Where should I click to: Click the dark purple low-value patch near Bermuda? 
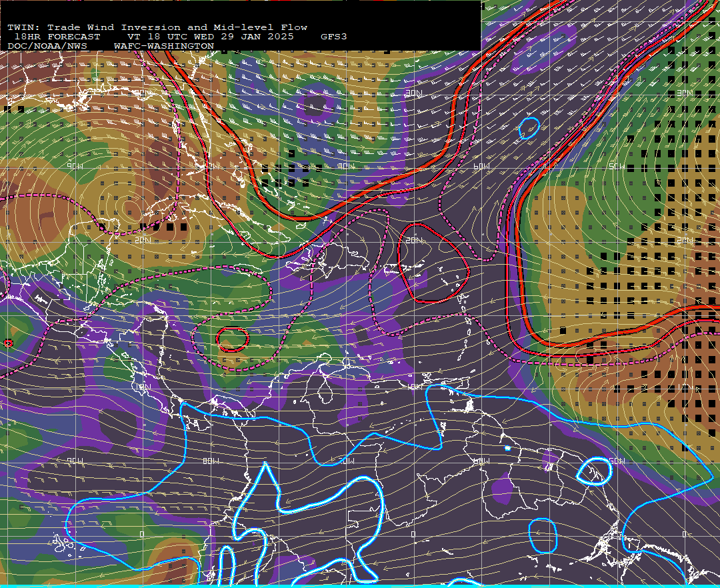pyautogui.click(x=315, y=106)
